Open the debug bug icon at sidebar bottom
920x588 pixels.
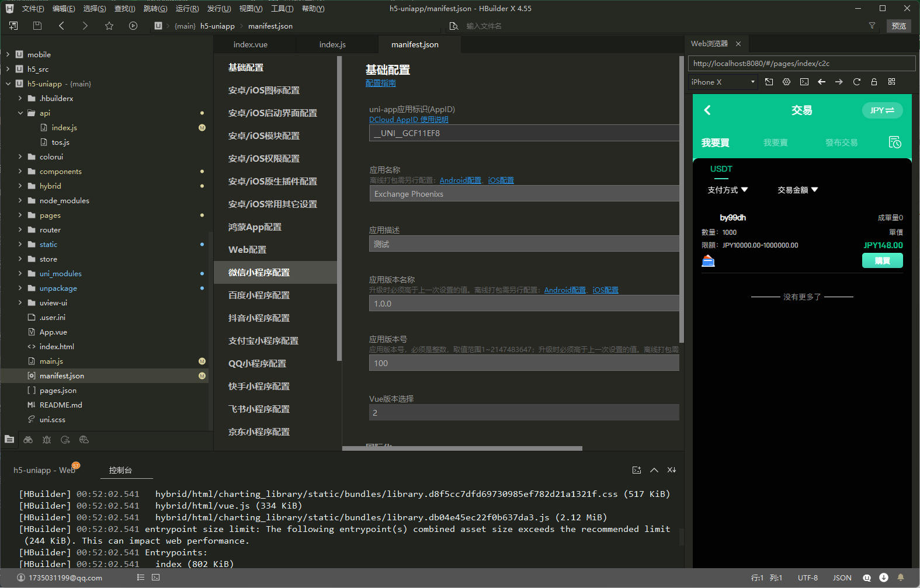pos(47,440)
